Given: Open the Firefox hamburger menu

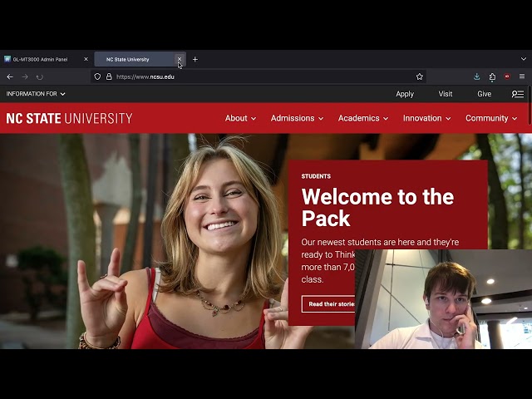Looking at the screenshot, I should pos(522,76).
